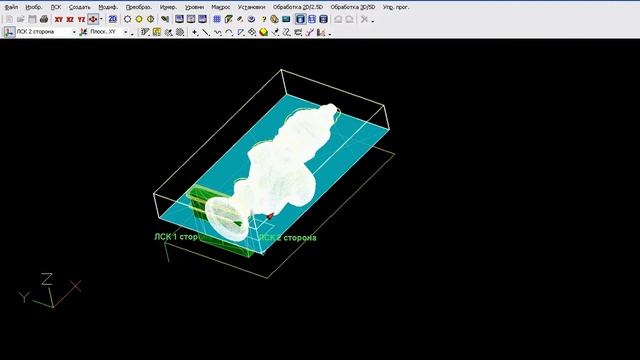Select the arc drawing tool
The image size is (640, 360).
coord(229,32)
